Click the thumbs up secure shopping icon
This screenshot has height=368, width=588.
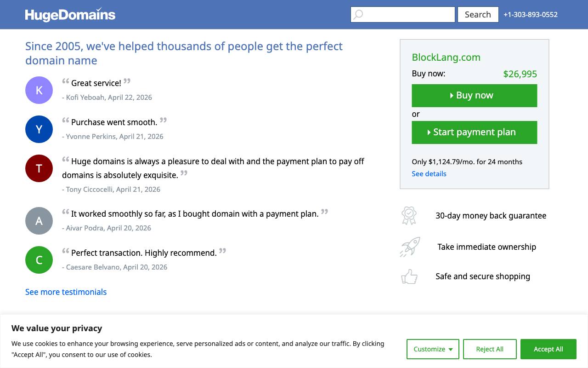click(409, 276)
